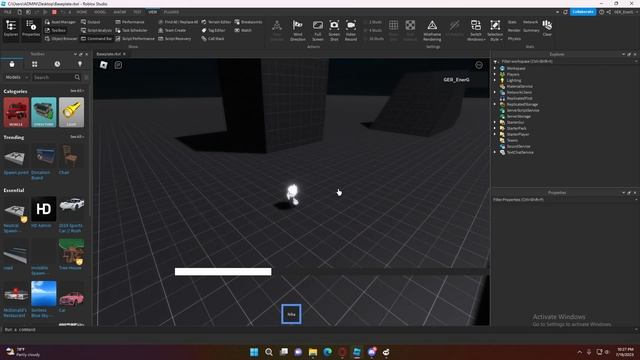Switch to the MODEL ribbon tab
640x360 pixels.
pyautogui.click(x=100, y=12)
